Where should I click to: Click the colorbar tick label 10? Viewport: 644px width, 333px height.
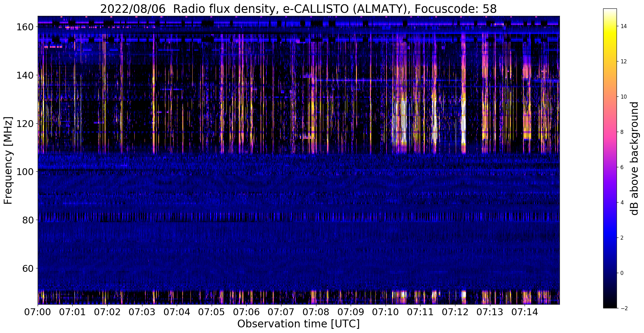(x=624, y=97)
